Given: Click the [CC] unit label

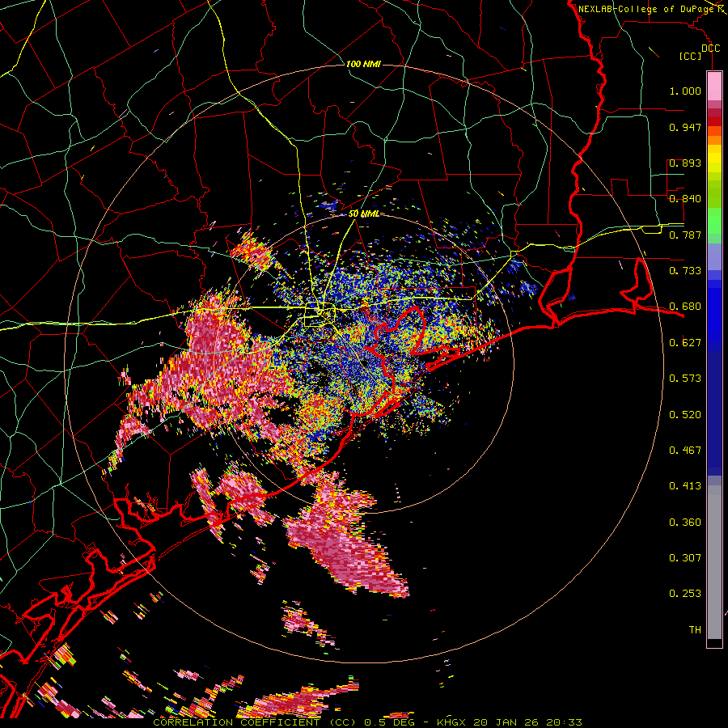Looking at the screenshot, I should pos(690,56).
